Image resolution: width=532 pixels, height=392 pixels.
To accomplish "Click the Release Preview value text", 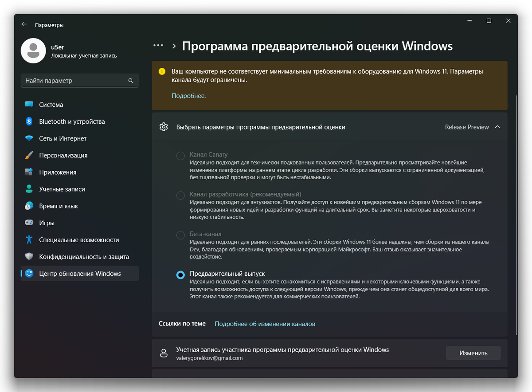I will [467, 127].
